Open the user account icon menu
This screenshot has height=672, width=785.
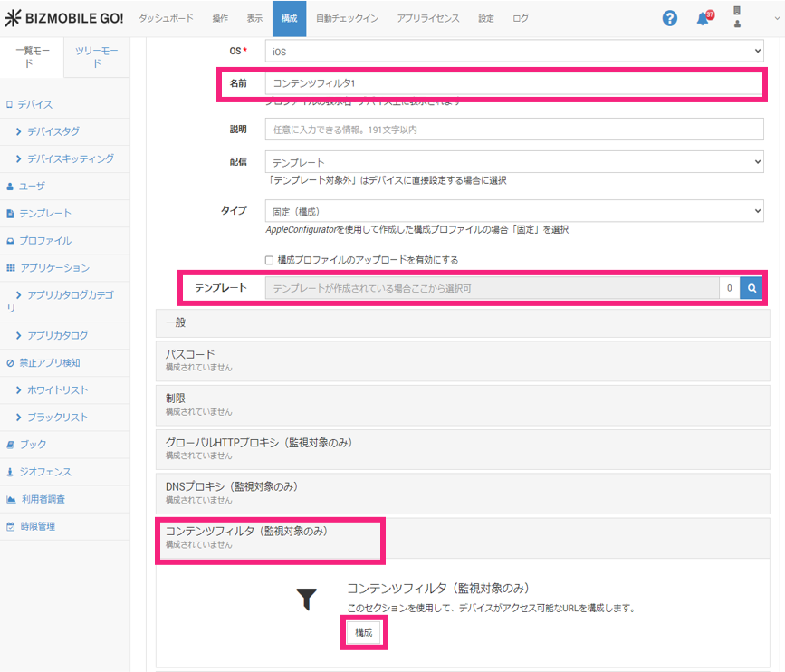click(737, 18)
